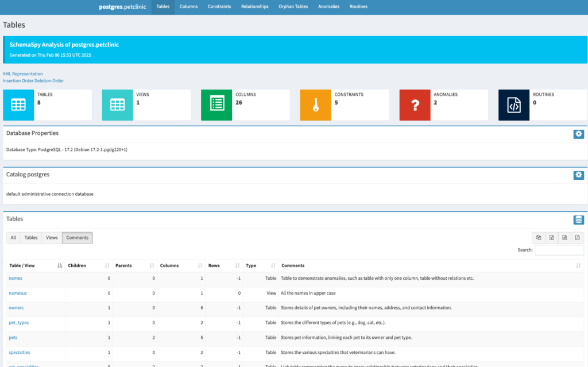This screenshot has height=367, width=588.
Task: Switch to the Orphan Tables tab
Action: [293, 7]
